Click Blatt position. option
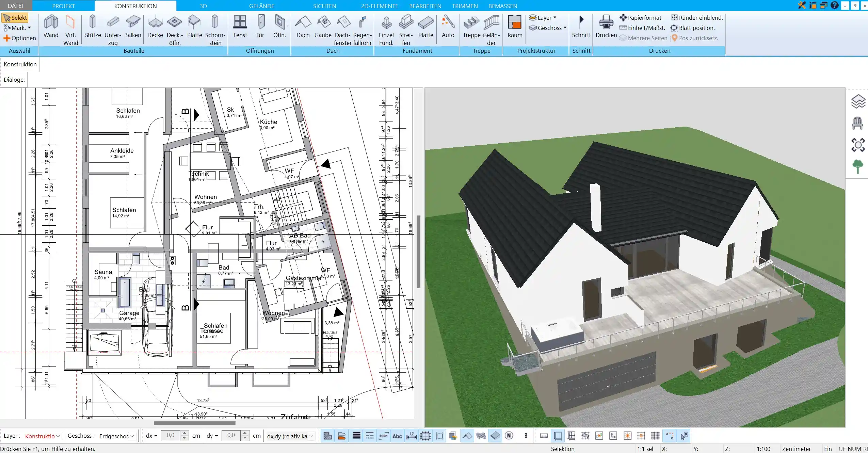The height and width of the screenshot is (453, 868). (x=693, y=28)
